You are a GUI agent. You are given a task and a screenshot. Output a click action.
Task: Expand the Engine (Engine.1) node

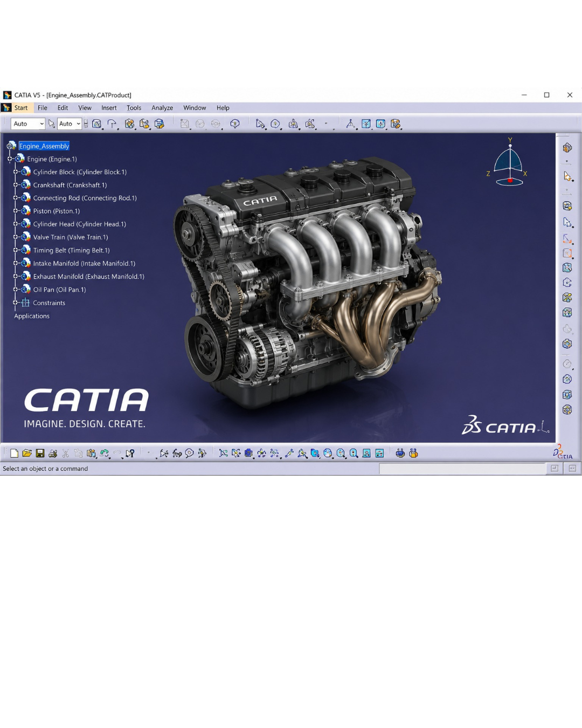(10, 159)
